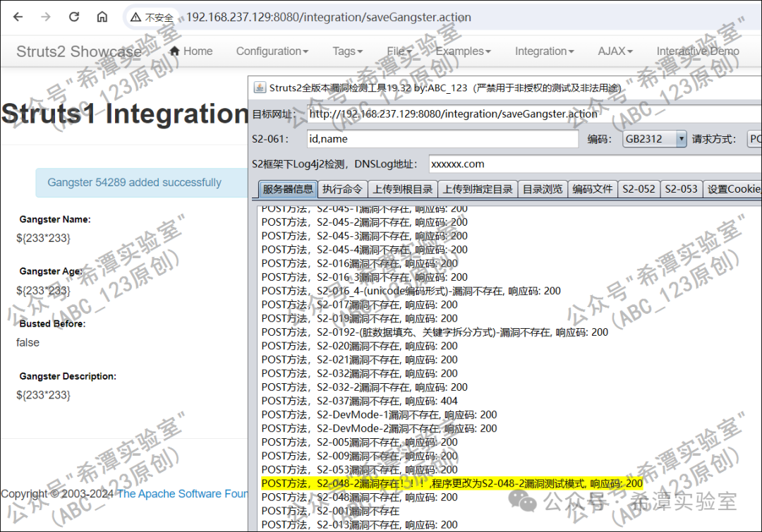The height and width of the screenshot is (532, 762).
Task: Expand the Tags menu
Action: [347, 51]
